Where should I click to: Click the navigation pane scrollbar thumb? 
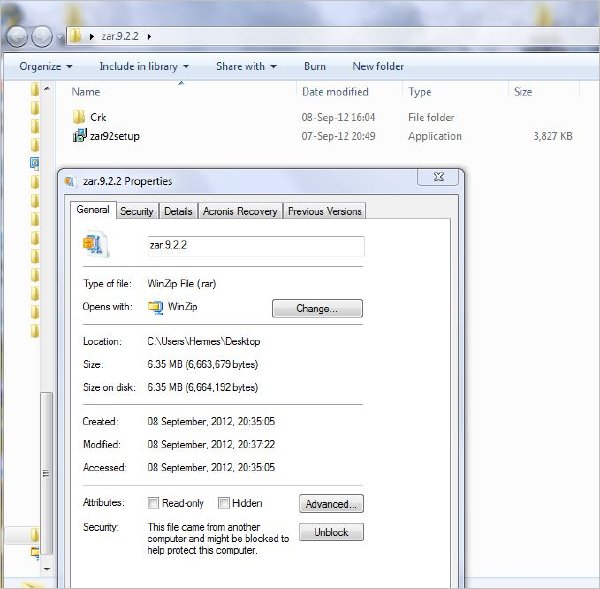coord(47,473)
